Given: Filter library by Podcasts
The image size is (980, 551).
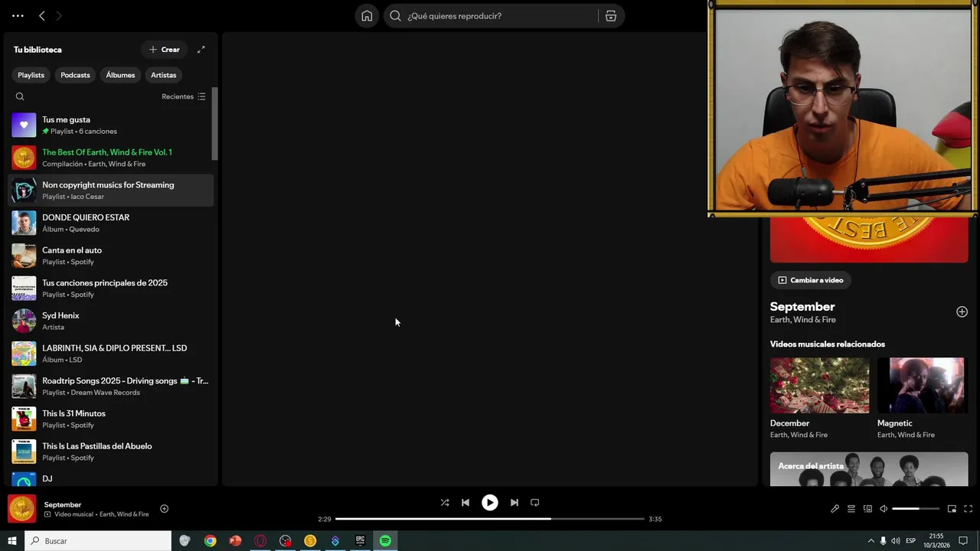Looking at the screenshot, I should 75,75.
